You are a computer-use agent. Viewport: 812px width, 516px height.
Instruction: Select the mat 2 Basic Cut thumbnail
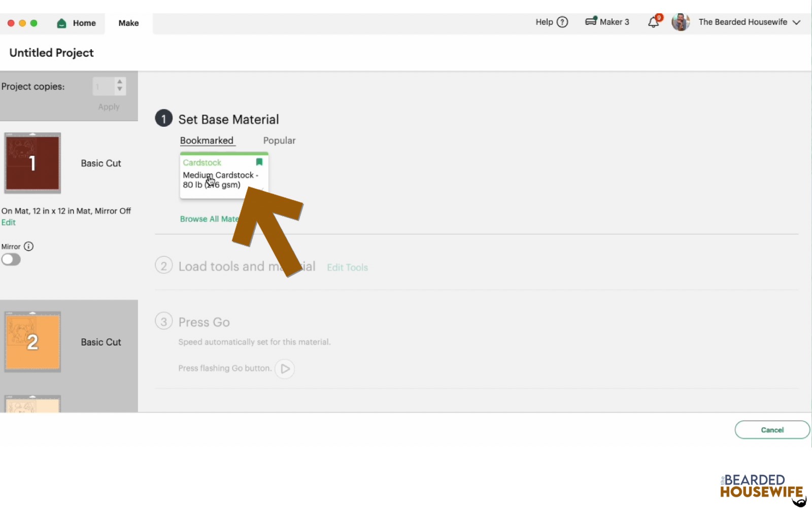click(32, 342)
